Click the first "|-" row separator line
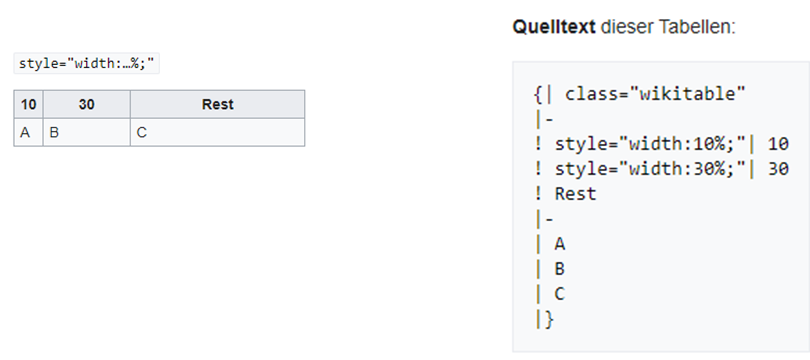 [x=544, y=119]
